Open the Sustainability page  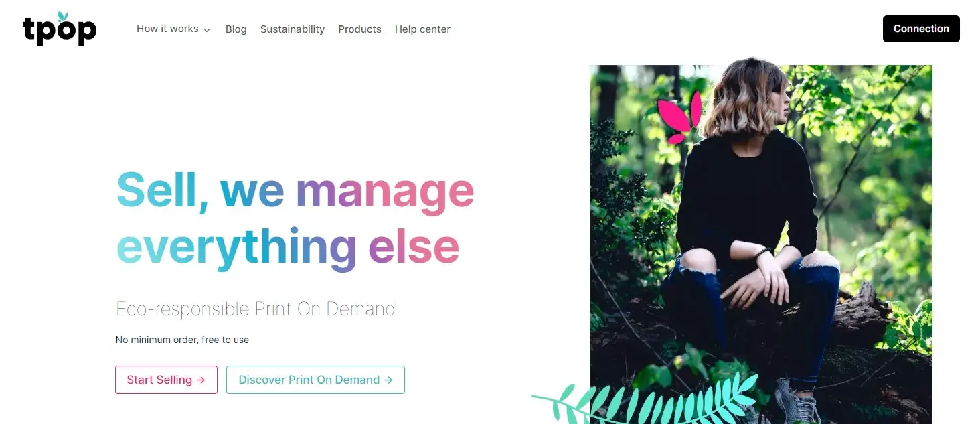293,29
